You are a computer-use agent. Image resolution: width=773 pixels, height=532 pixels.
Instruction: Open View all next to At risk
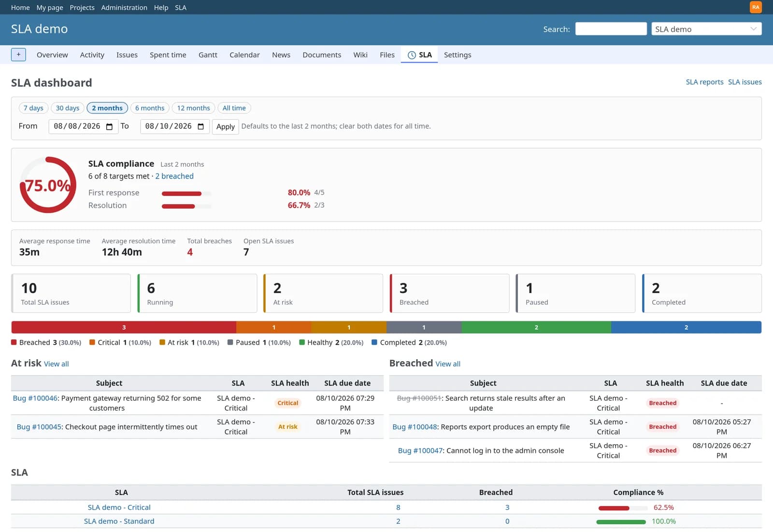[57, 364]
